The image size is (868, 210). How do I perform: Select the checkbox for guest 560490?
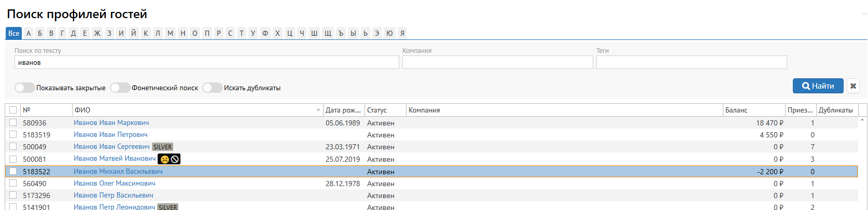pyautogui.click(x=13, y=184)
